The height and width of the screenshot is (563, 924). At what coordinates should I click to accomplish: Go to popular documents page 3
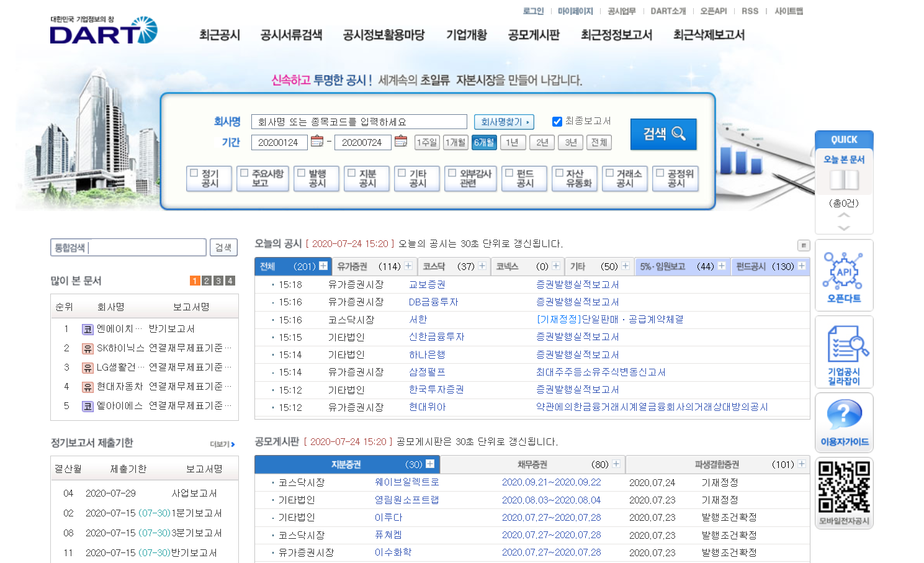point(218,281)
